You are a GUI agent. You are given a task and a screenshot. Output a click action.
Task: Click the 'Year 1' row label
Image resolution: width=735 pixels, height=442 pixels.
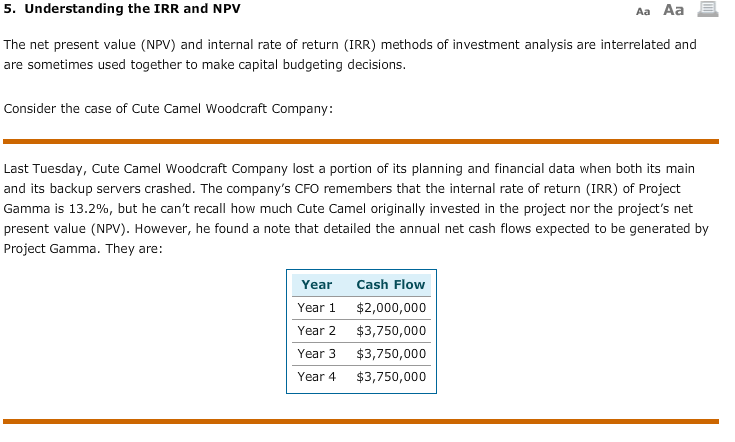tap(316, 307)
